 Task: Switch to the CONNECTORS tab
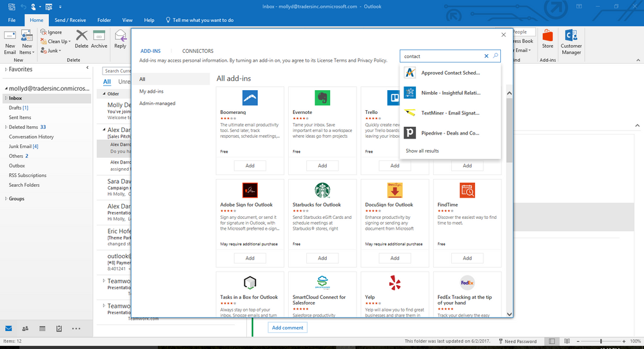click(x=197, y=51)
